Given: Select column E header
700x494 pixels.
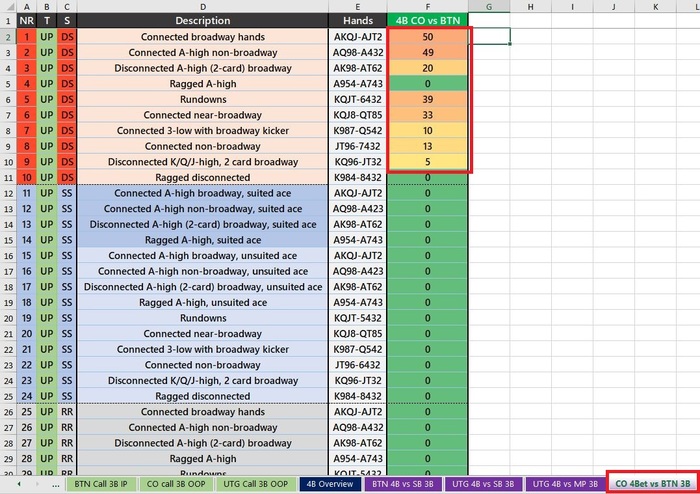Looking at the screenshot, I should [358, 7].
